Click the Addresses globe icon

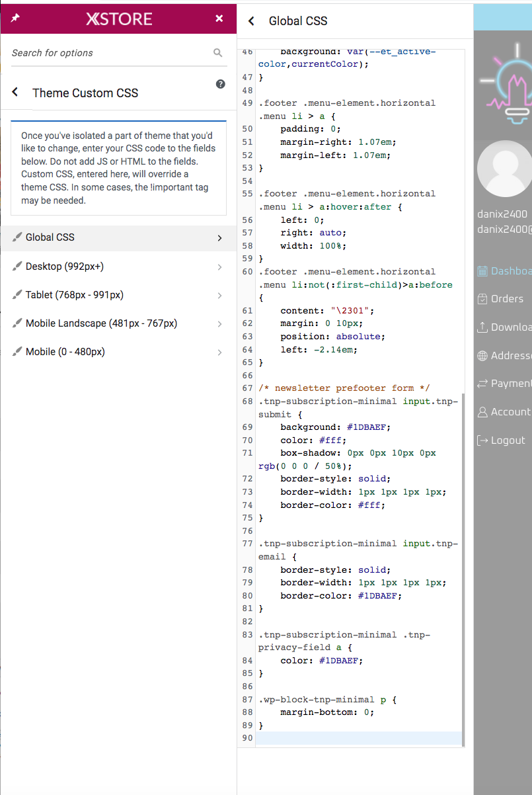[482, 356]
